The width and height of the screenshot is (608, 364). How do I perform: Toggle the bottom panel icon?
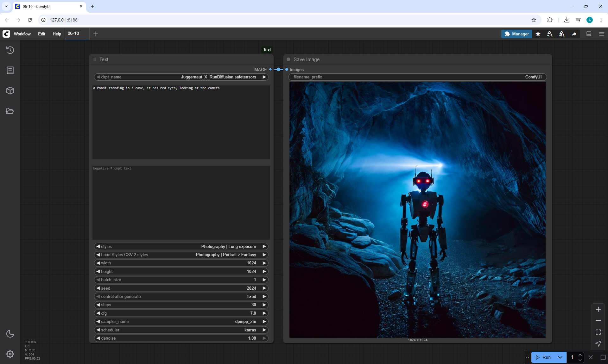(589, 34)
